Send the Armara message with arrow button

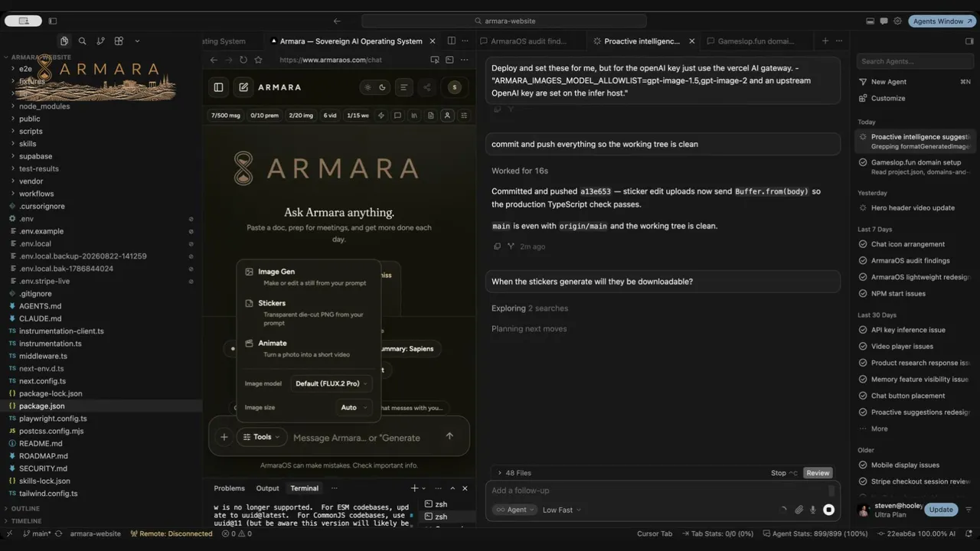[x=449, y=436]
